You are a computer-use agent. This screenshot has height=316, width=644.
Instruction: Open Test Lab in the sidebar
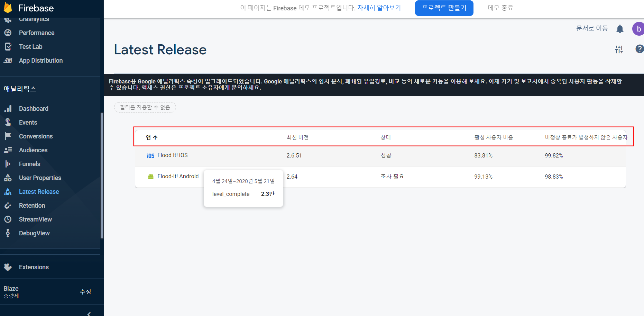click(31, 47)
